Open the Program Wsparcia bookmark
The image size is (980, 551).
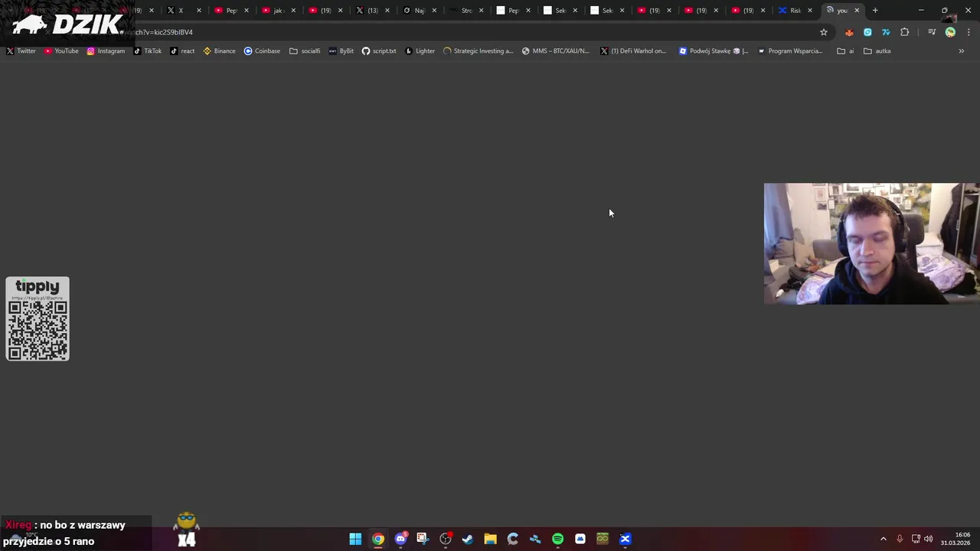pyautogui.click(x=790, y=51)
